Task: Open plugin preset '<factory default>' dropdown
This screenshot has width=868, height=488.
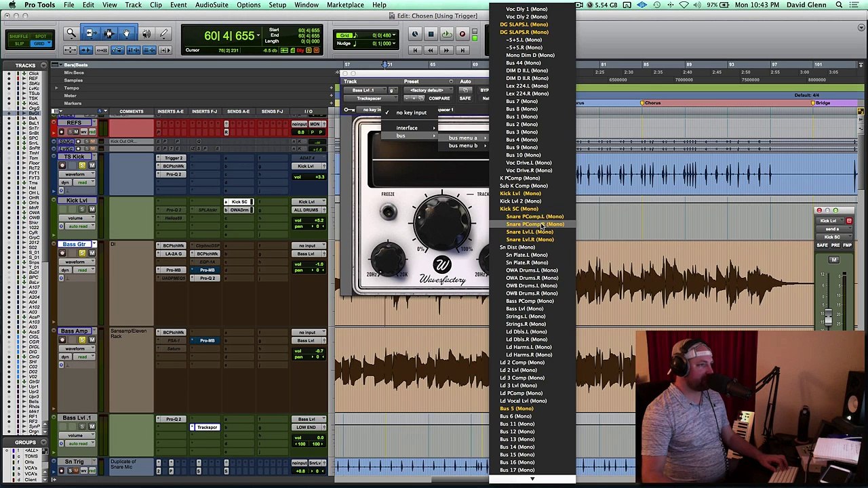Action: click(427, 90)
